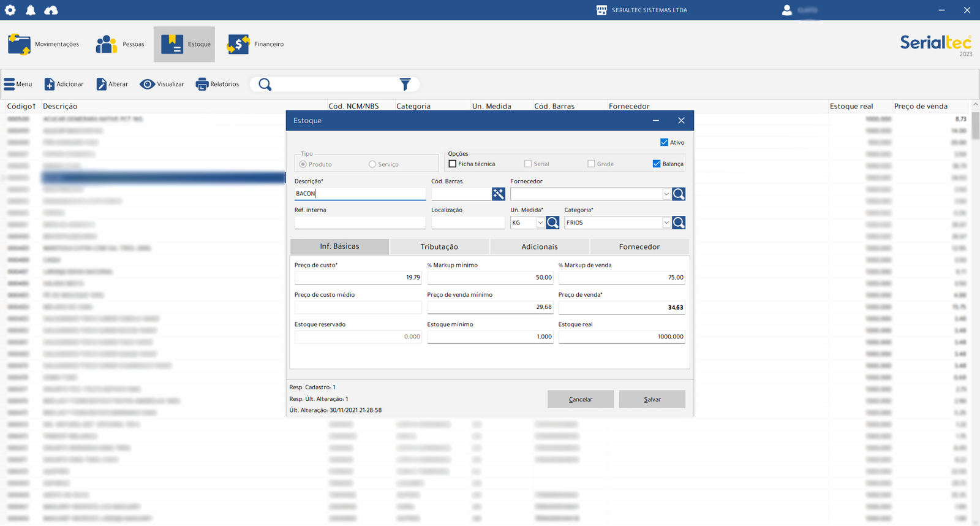
Task: Click Adicionar to add a product
Action: pos(64,84)
